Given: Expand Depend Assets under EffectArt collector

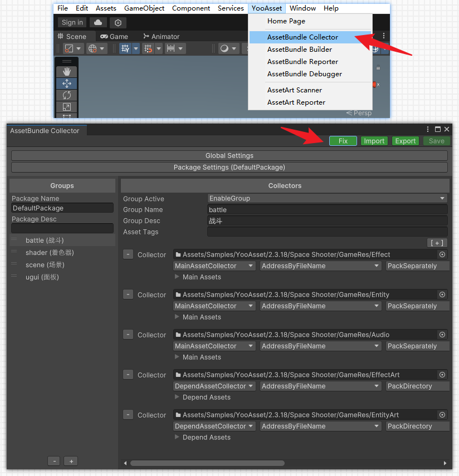Looking at the screenshot, I should tap(177, 397).
